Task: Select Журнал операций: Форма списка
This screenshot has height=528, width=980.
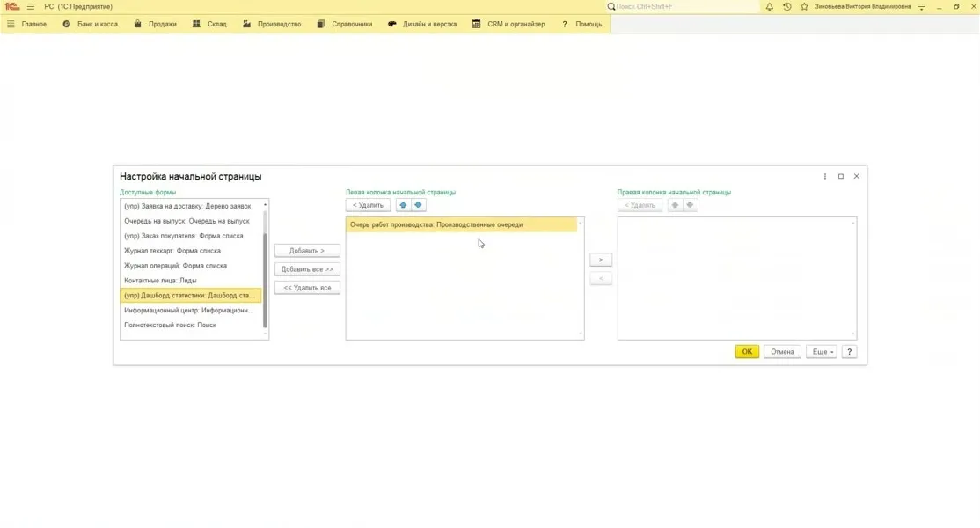Action: point(191,266)
